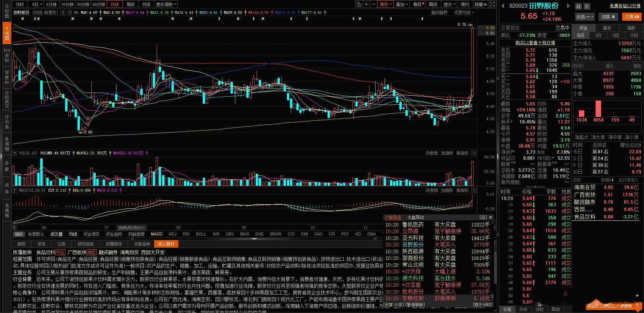
Task: Open F10资料 in left sidebar
Action: 7,56
